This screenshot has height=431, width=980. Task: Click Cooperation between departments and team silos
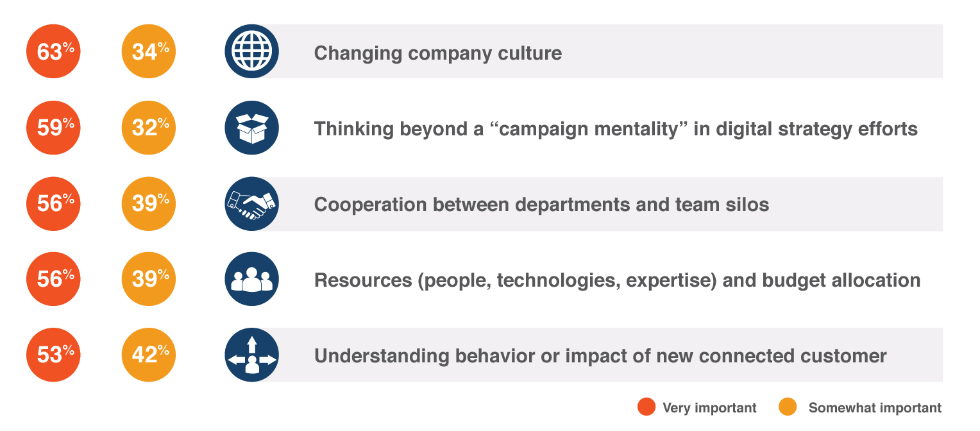coord(541,205)
